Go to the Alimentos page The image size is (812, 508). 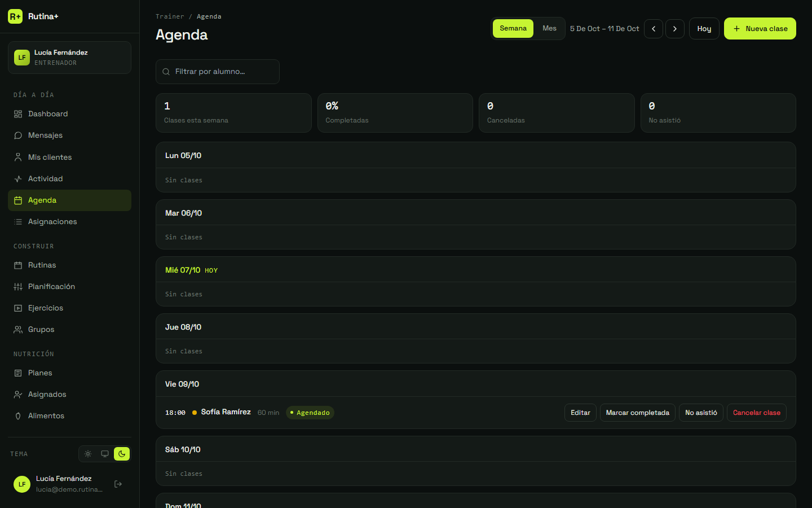(69, 416)
